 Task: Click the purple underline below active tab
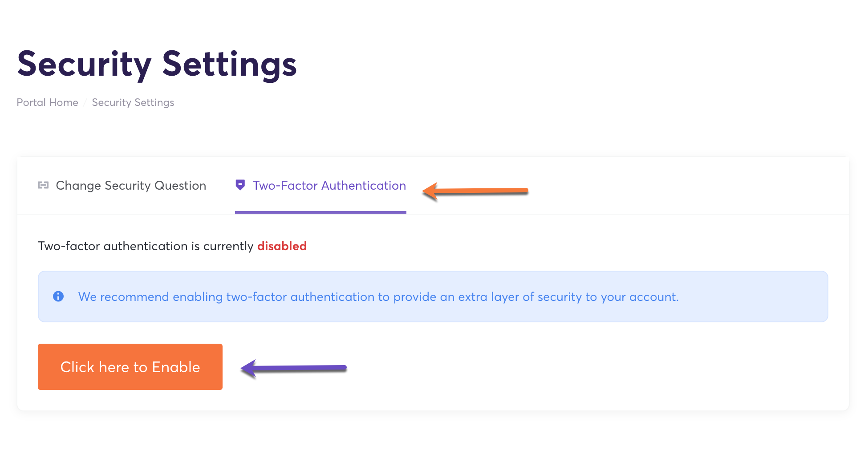(x=320, y=212)
